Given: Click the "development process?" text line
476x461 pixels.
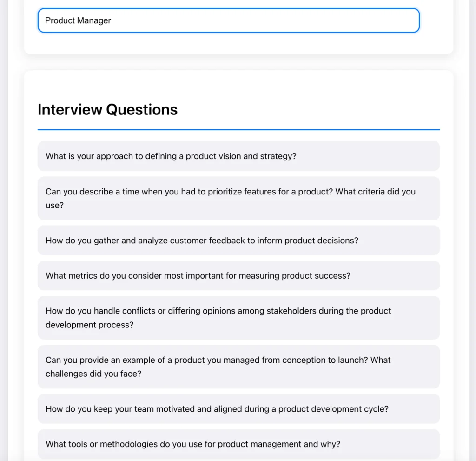Looking at the screenshot, I should [89, 325].
